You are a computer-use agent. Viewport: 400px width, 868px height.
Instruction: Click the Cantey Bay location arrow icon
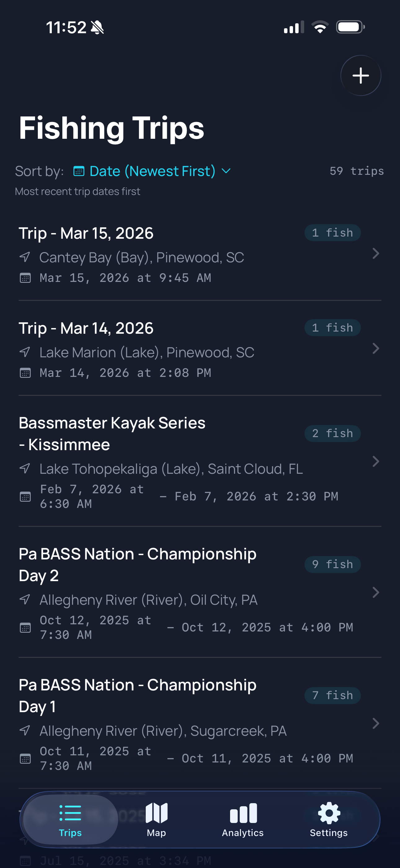[x=25, y=257]
